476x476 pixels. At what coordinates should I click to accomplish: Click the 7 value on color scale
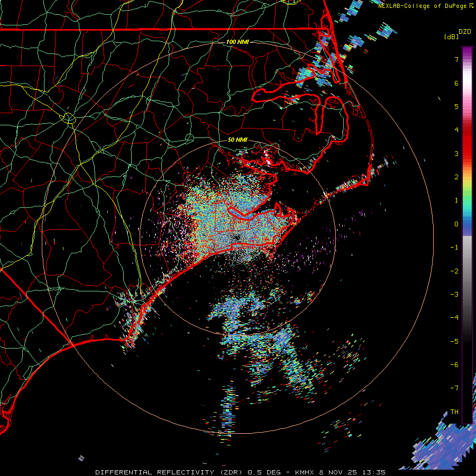coord(456,59)
